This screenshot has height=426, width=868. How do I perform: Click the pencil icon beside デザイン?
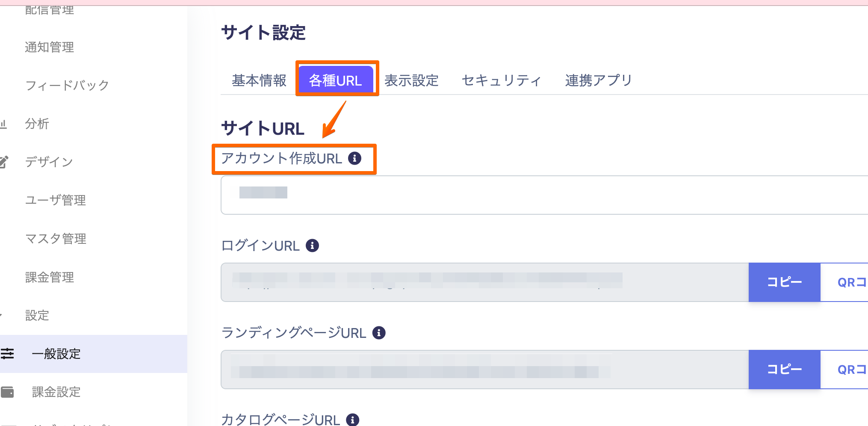[4, 162]
